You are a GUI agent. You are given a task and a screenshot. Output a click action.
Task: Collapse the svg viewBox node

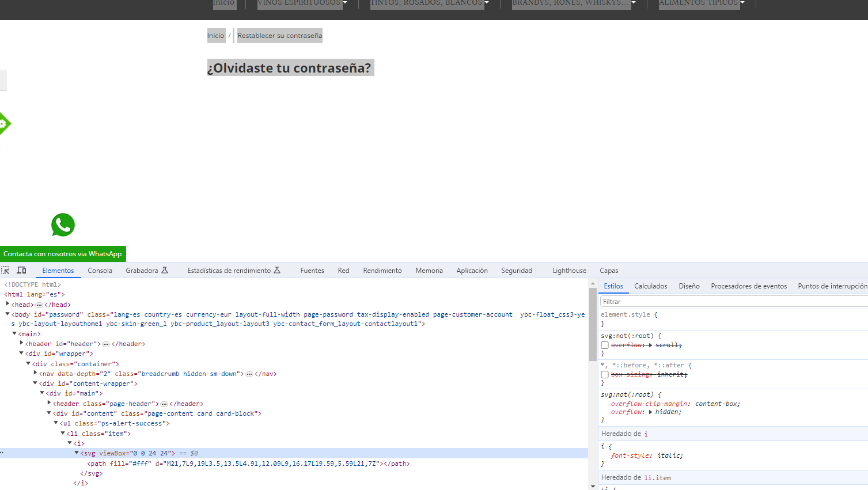pyautogui.click(x=77, y=453)
